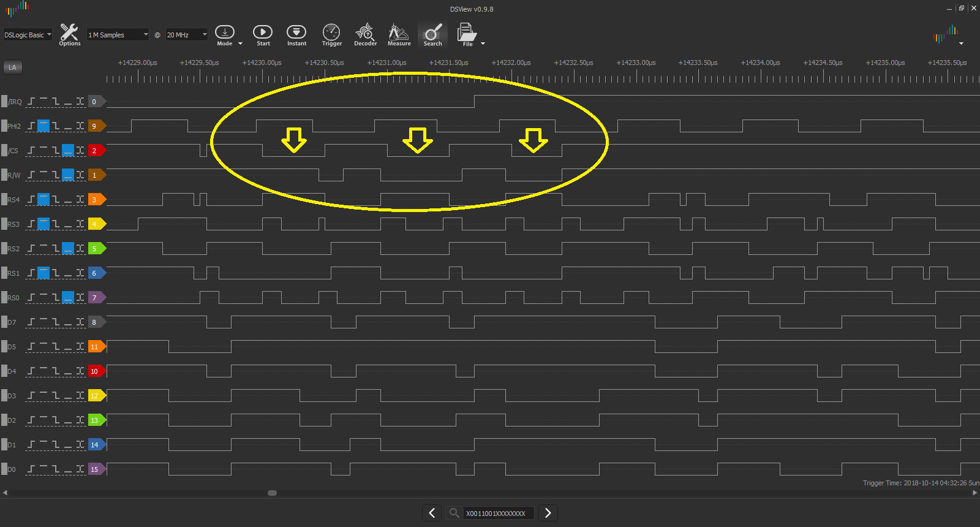This screenshot has height=527, width=980.
Task: Start capture with the Start button
Action: click(x=263, y=34)
